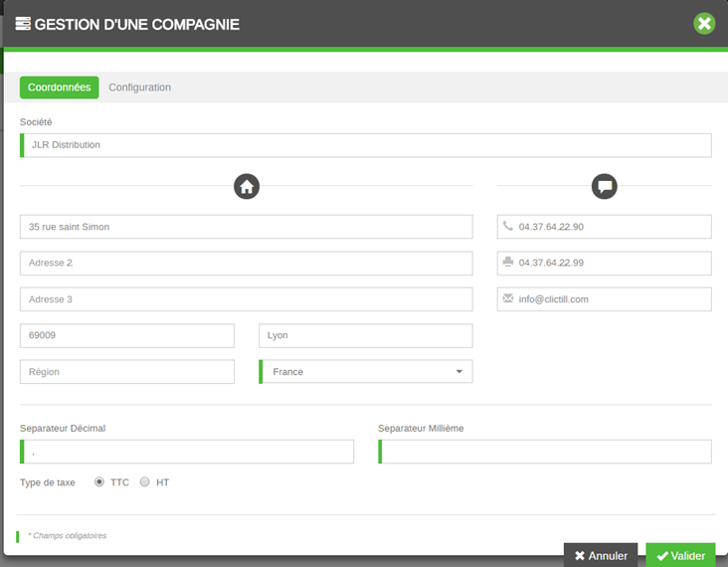Click the phone number field 04.37.64.22.90
728x567 pixels.
(604, 227)
